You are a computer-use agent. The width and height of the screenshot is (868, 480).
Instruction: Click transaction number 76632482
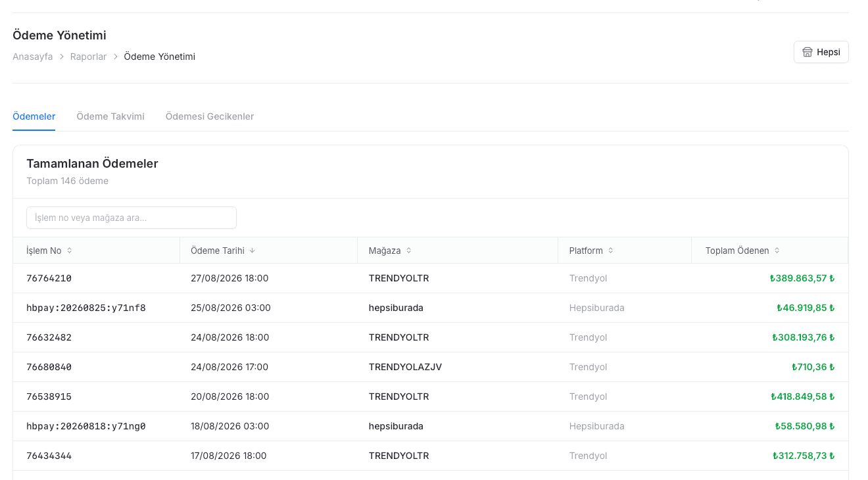pyautogui.click(x=49, y=337)
